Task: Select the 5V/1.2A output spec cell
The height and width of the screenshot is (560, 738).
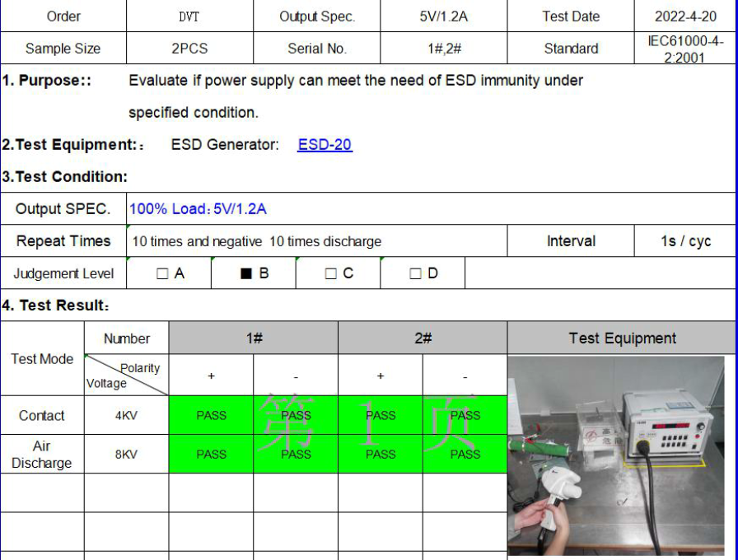Action: [x=444, y=16]
